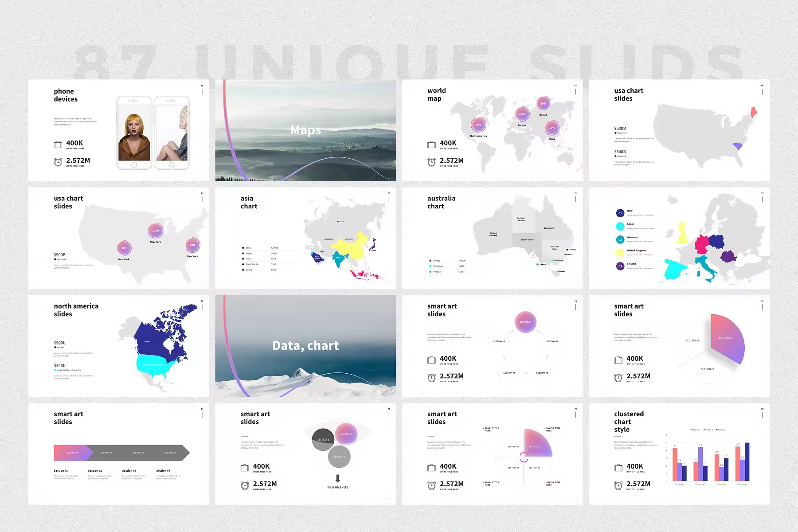
Task: Click the 50B bubble on USA map
Action: point(192,245)
